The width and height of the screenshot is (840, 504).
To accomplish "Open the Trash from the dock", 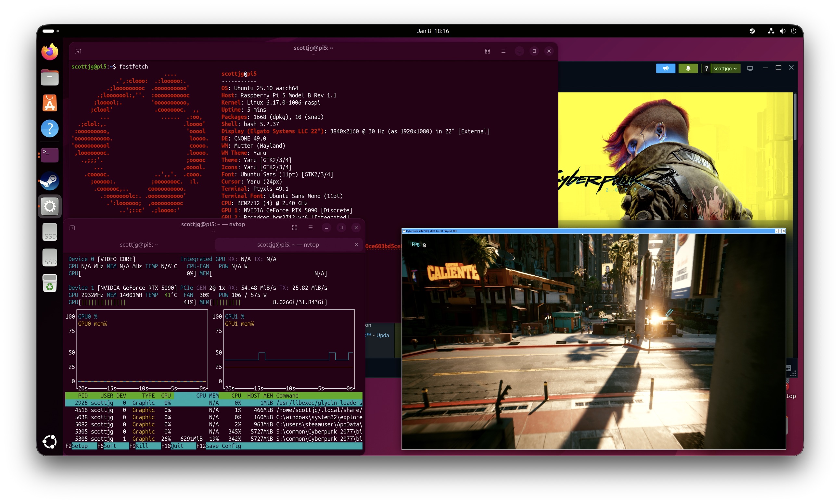I will [50, 283].
